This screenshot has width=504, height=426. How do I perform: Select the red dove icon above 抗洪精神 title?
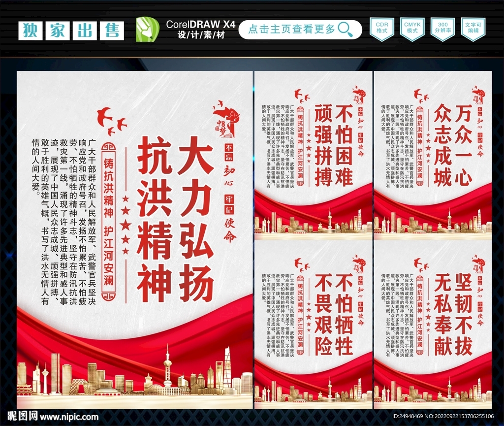[105, 117]
